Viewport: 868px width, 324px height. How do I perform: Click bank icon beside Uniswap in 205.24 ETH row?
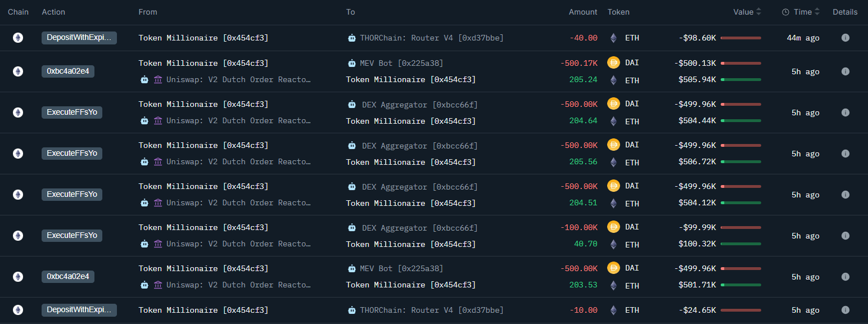[158, 79]
